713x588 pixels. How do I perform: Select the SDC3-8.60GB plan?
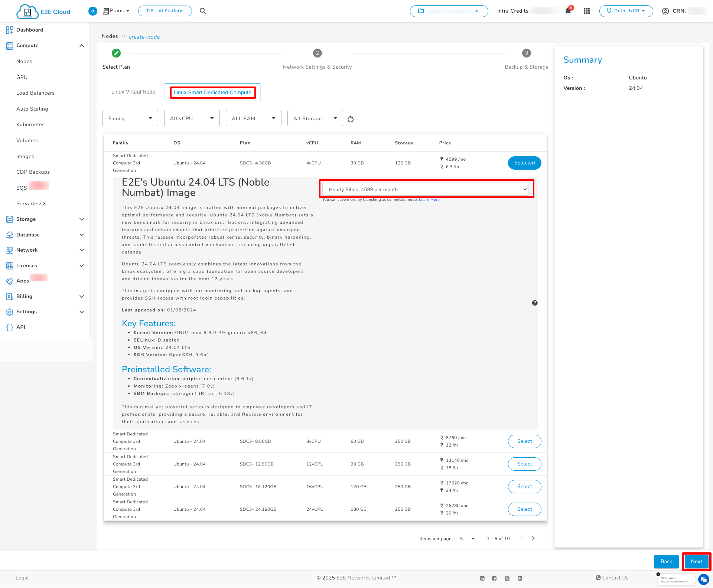[524, 441]
